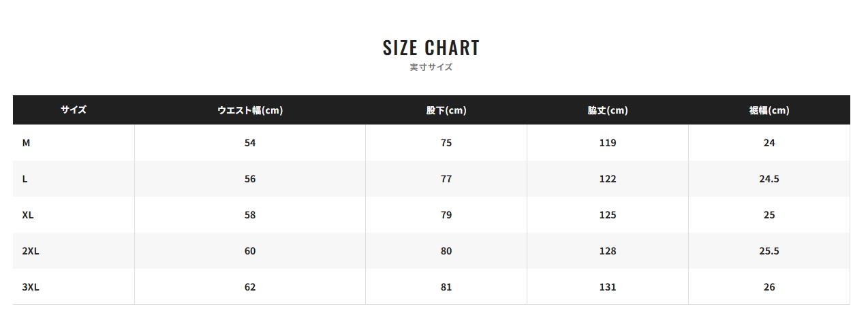Click the 3XL size row label
The image size is (868, 315).
31,287
